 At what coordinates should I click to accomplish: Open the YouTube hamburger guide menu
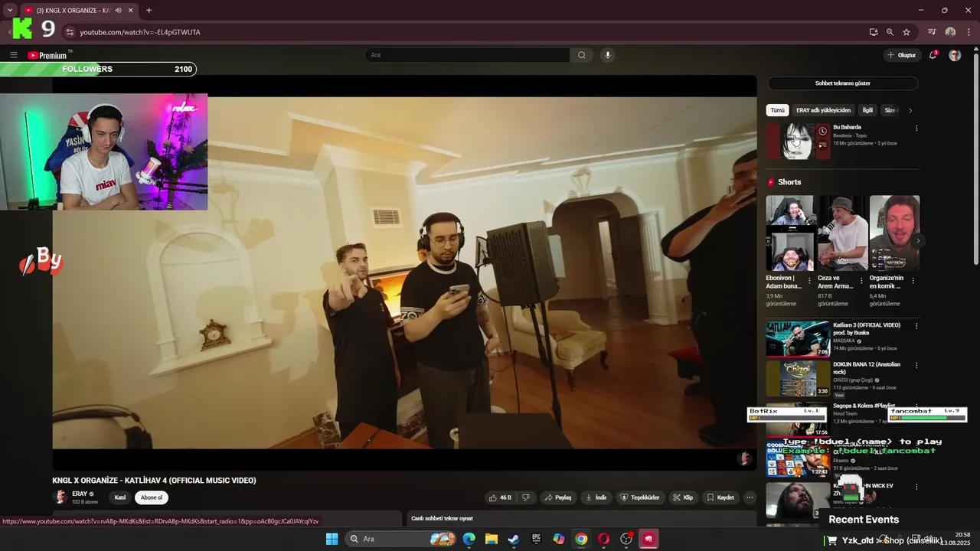click(x=14, y=55)
